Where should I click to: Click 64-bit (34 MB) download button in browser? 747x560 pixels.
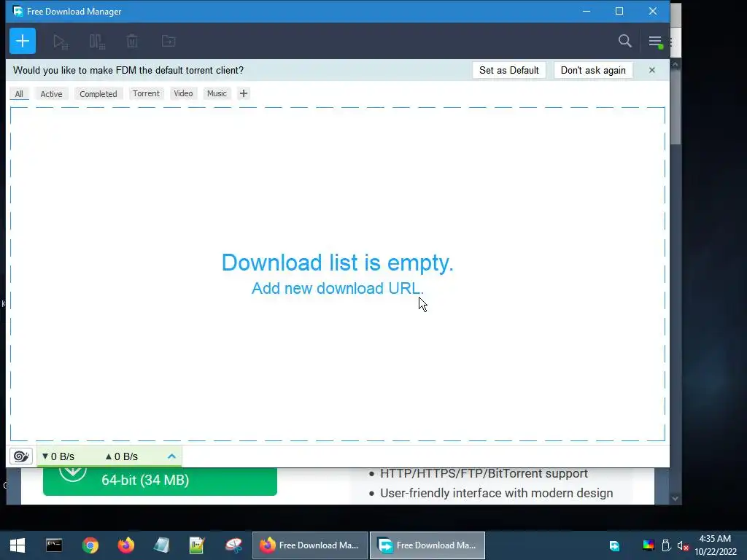[x=160, y=481]
